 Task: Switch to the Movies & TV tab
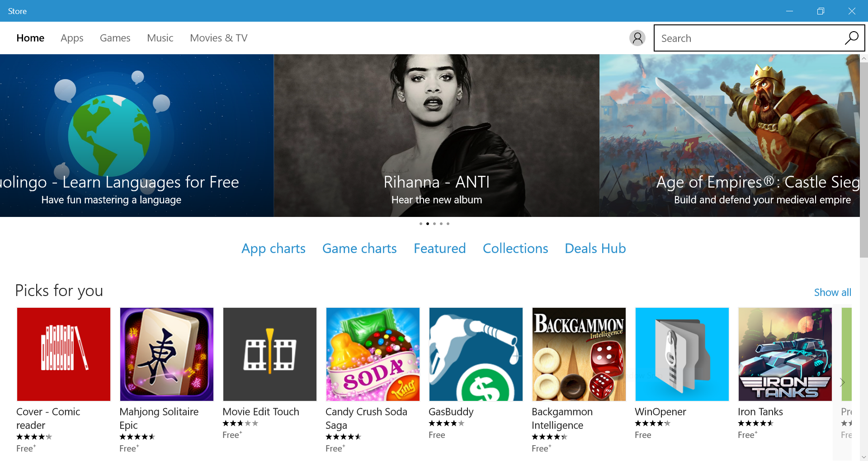[x=219, y=38]
